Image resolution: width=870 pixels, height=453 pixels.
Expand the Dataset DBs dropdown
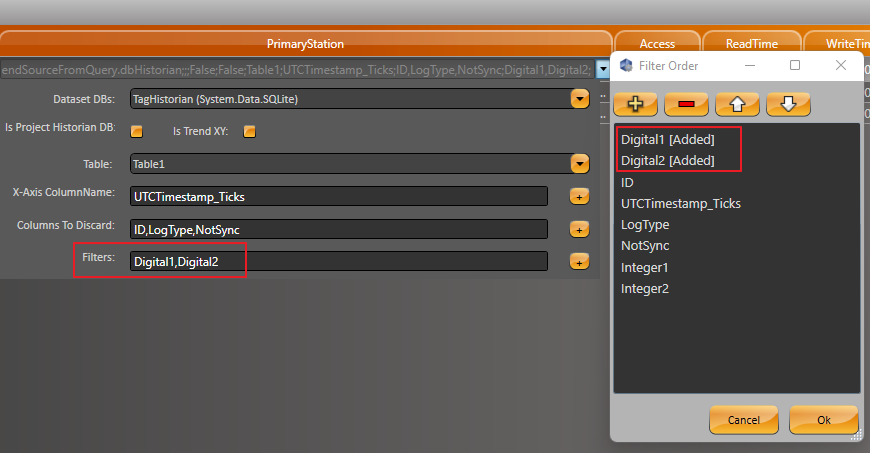point(579,99)
